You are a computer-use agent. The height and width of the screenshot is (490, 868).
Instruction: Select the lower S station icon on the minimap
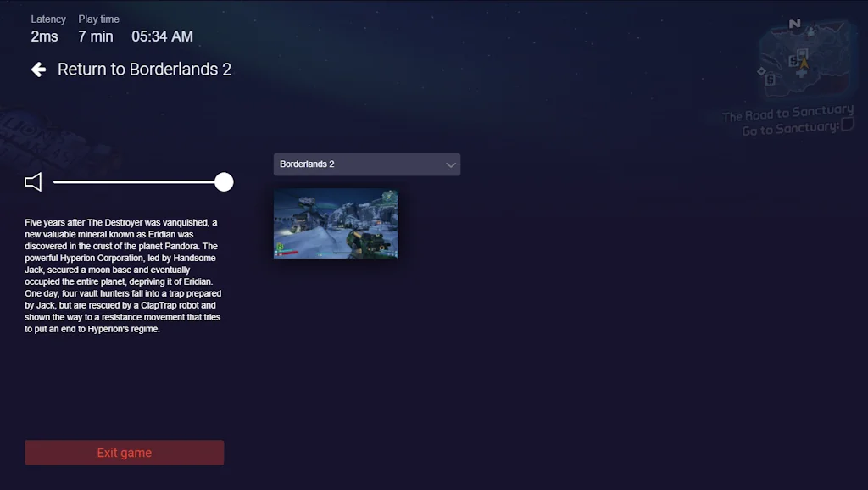771,80
